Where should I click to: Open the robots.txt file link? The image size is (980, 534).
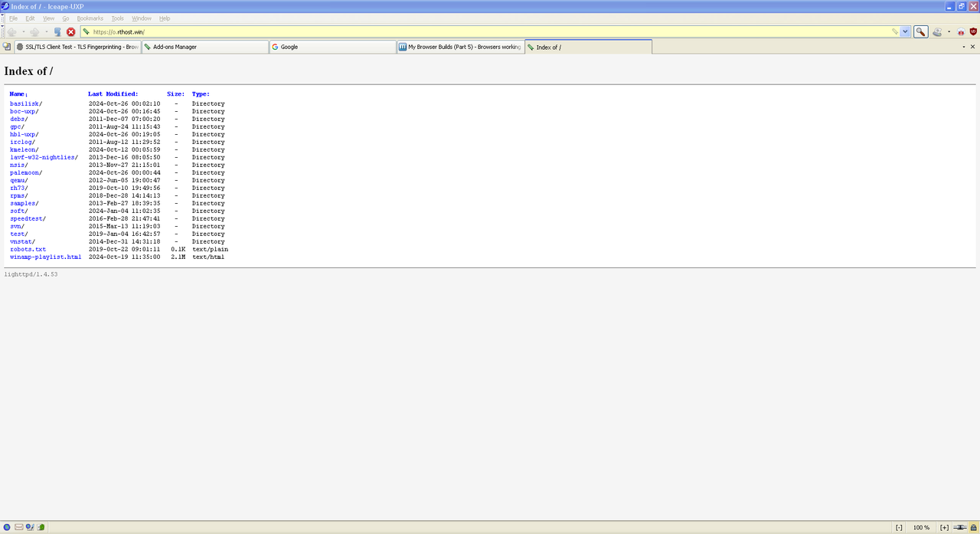pyautogui.click(x=28, y=249)
